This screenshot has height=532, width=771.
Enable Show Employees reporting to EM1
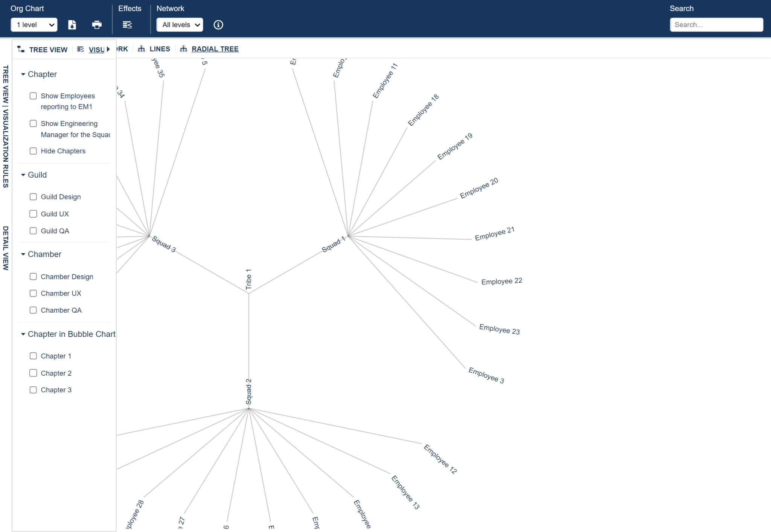click(33, 96)
